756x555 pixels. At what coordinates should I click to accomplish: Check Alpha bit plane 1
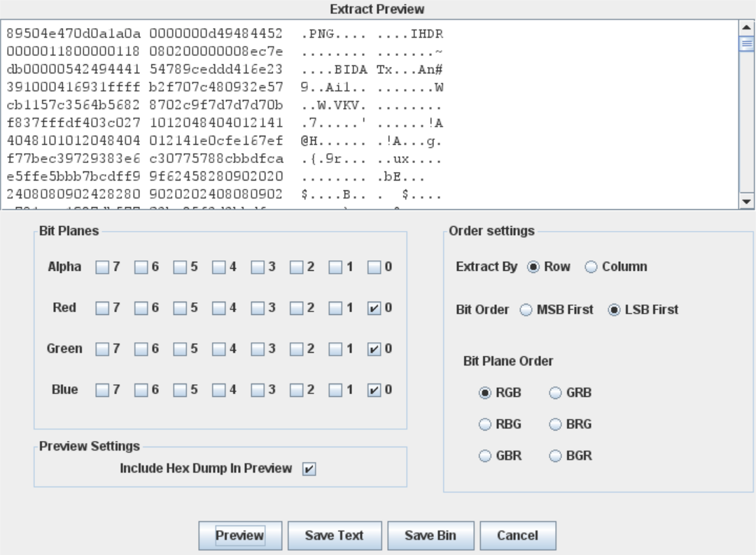coord(335,267)
